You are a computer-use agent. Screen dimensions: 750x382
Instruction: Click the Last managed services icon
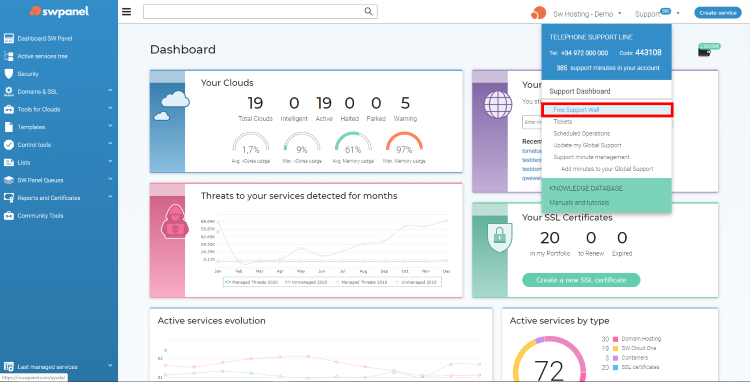[9, 367]
